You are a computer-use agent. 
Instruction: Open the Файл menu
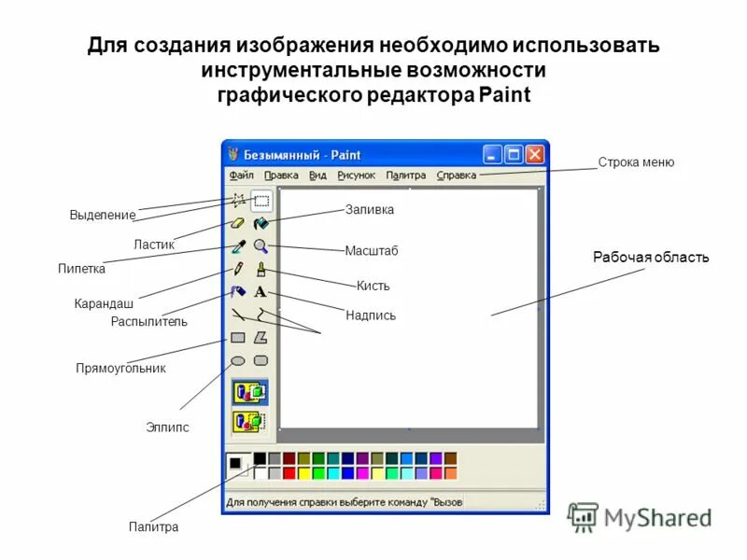coord(242,175)
